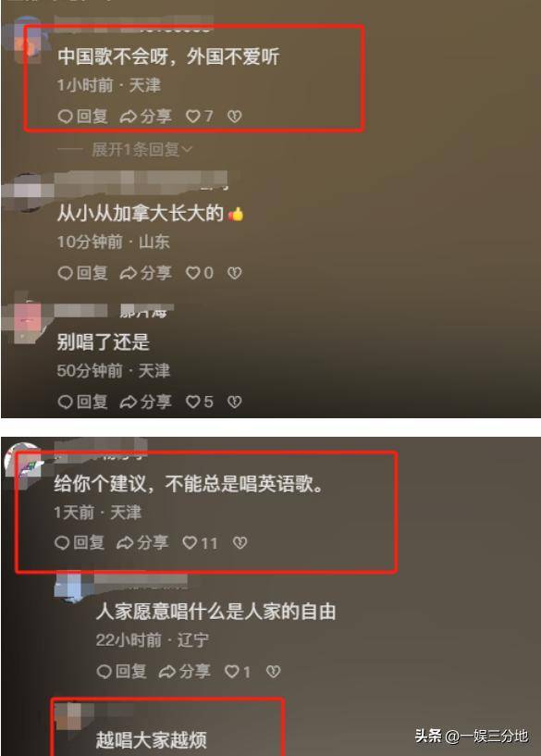
Task: Share the '给你个建议' comment
Action: pos(142,543)
